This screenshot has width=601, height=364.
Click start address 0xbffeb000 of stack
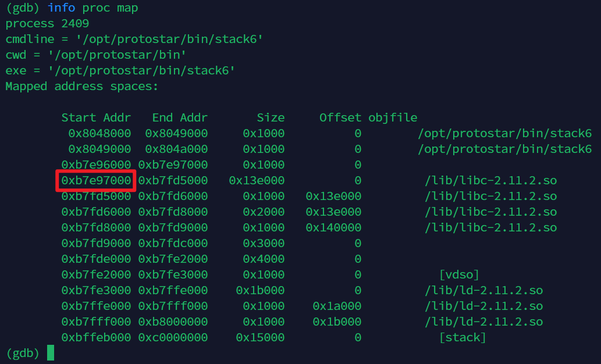point(96,338)
